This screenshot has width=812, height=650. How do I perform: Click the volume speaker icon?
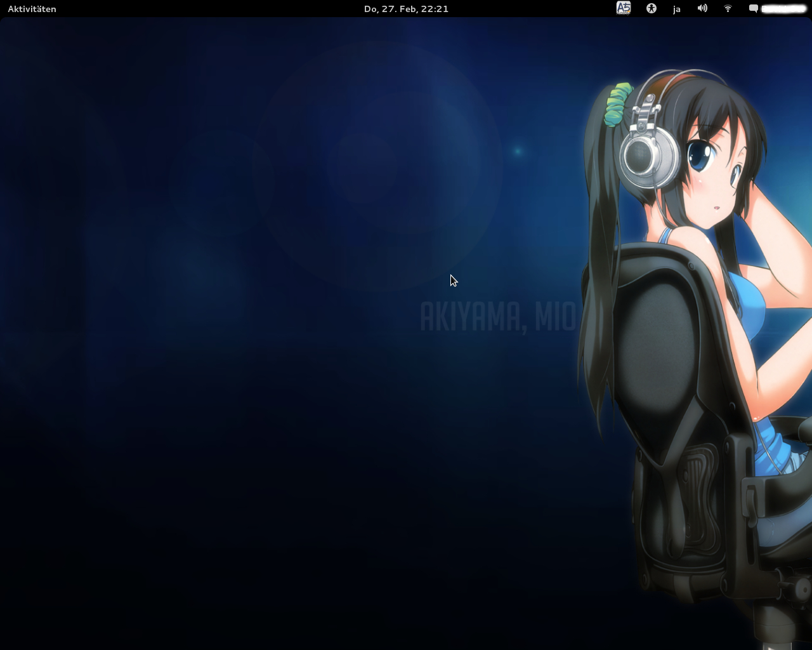(702, 9)
